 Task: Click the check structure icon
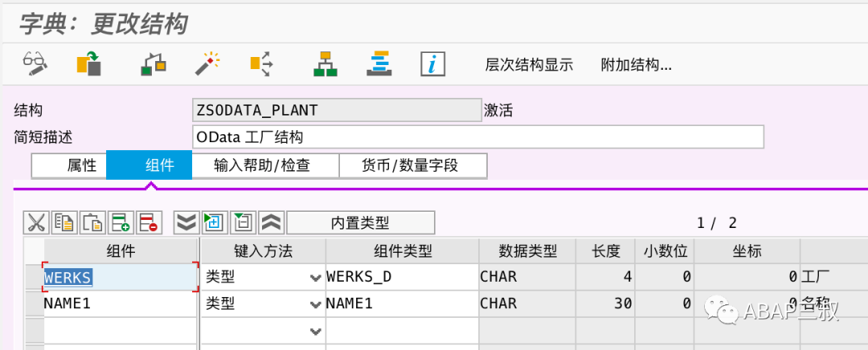(x=154, y=63)
